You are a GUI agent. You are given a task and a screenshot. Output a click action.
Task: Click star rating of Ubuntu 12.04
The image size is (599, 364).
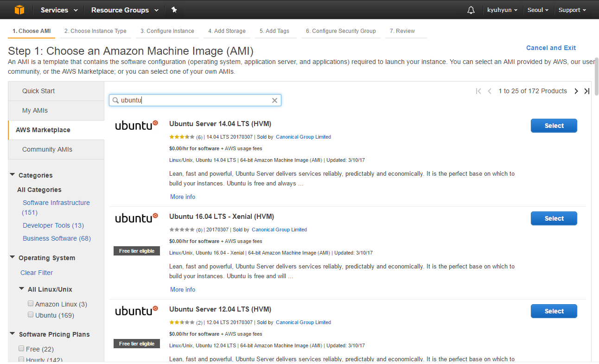[182, 322]
